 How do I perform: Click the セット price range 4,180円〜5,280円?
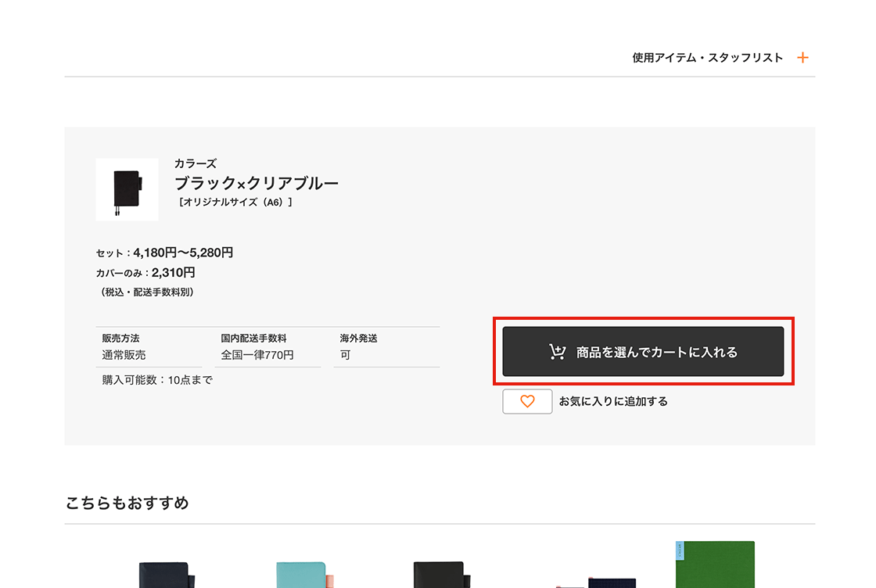click(x=183, y=253)
